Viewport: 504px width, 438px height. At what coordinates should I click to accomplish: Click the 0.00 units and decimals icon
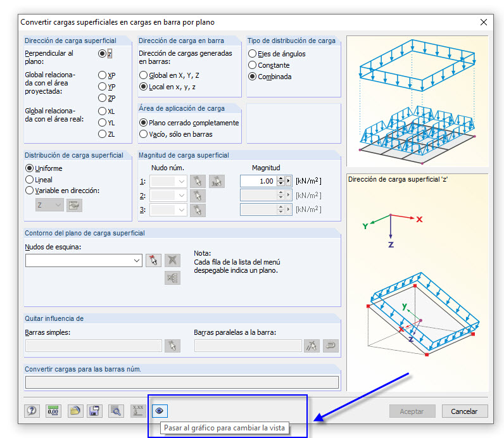pos(53,411)
